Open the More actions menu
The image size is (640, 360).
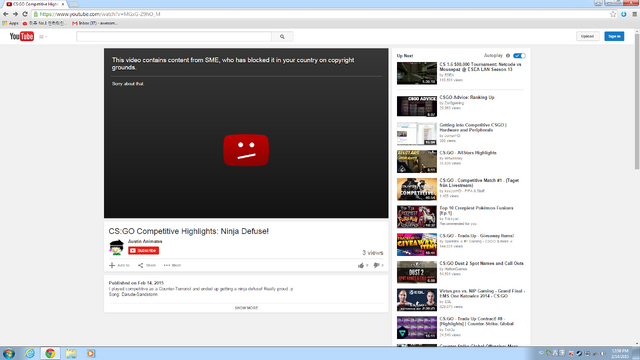tap(172, 265)
